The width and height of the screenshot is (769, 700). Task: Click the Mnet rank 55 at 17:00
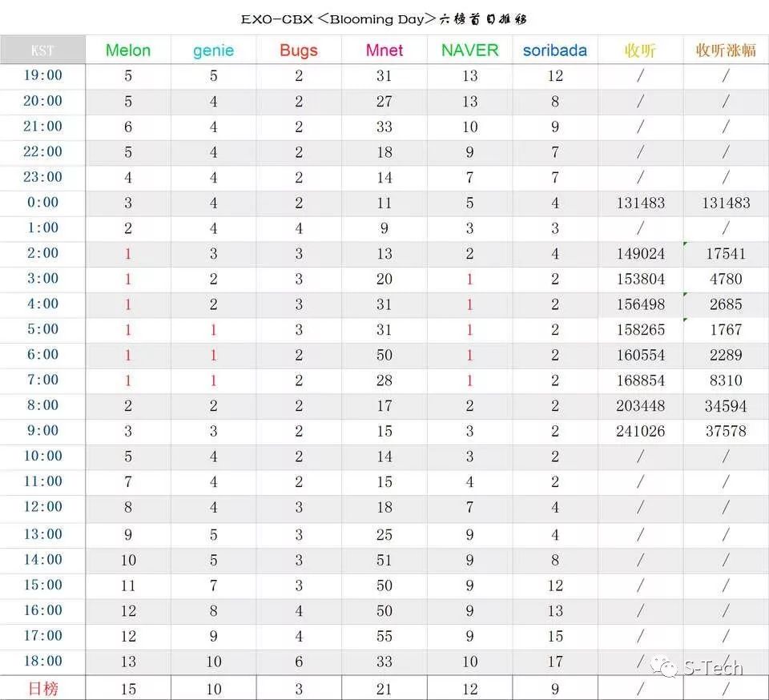[x=384, y=636]
